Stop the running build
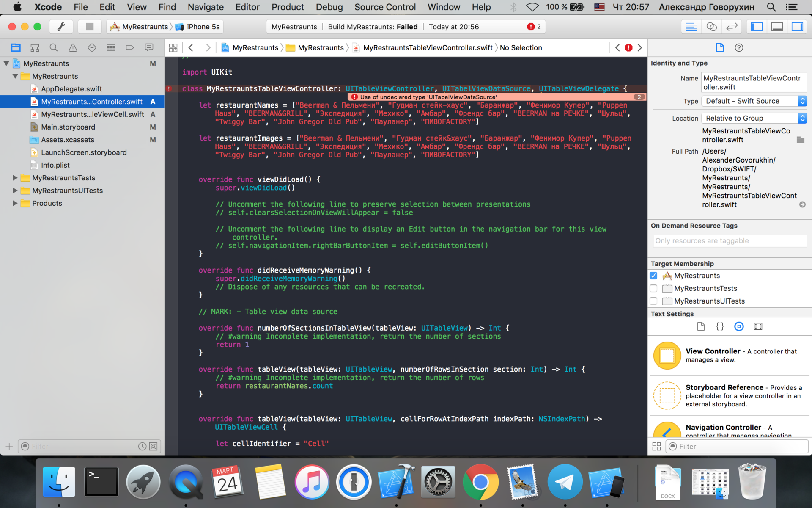The image size is (812, 508). pyautogui.click(x=89, y=27)
